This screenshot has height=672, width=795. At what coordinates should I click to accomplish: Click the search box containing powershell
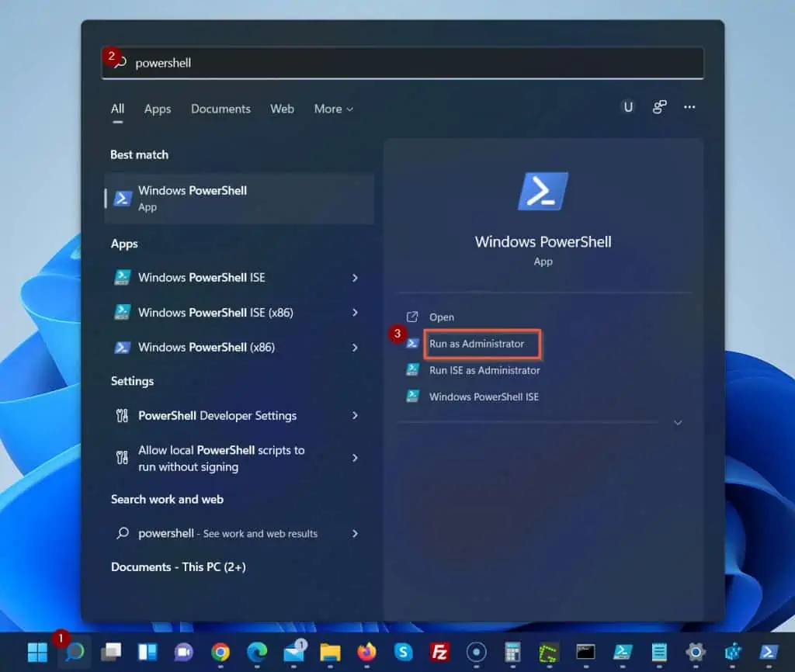(402, 63)
